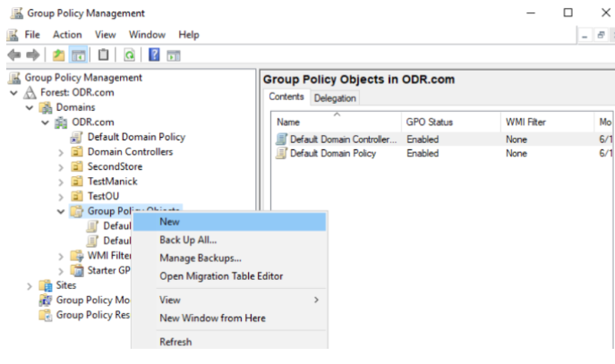Open the View menu in menu bar
The height and width of the screenshot is (364, 615).
point(105,35)
